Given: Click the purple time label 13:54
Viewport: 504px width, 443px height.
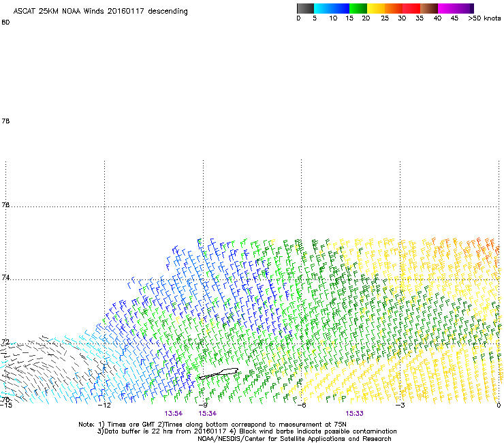Looking at the screenshot, I should (x=173, y=414).
